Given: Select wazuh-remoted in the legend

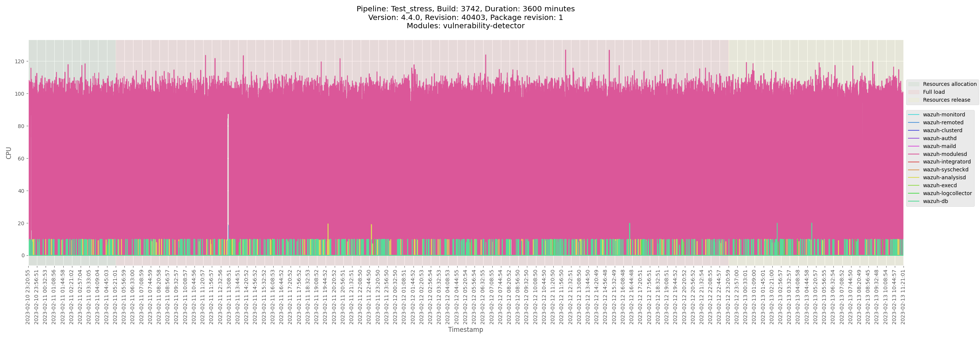Looking at the screenshot, I should pyautogui.click(x=943, y=122).
